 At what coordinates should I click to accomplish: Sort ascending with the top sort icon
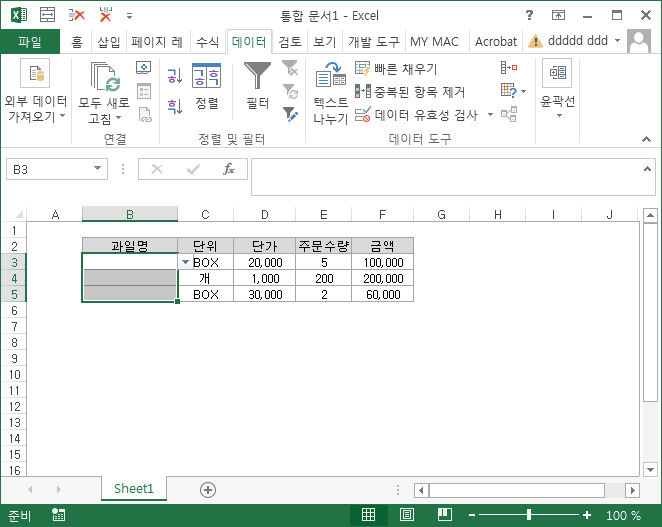[x=174, y=76]
